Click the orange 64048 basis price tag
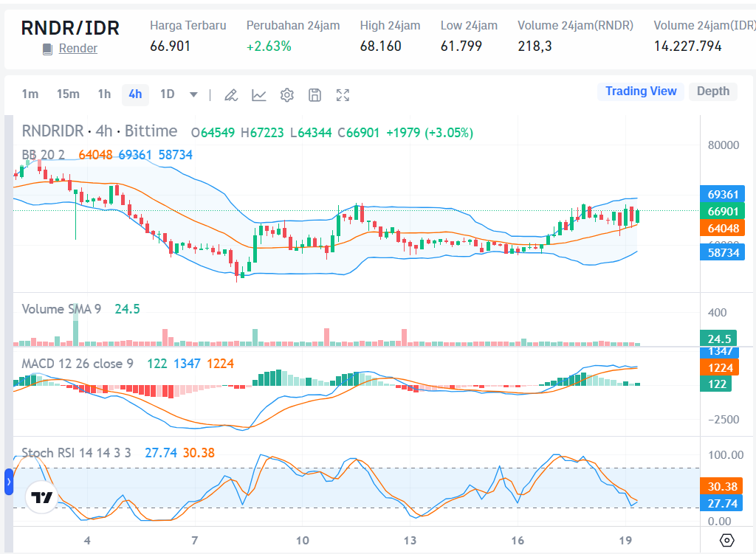The image size is (756, 554). pyautogui.click(x=722, y=228)
